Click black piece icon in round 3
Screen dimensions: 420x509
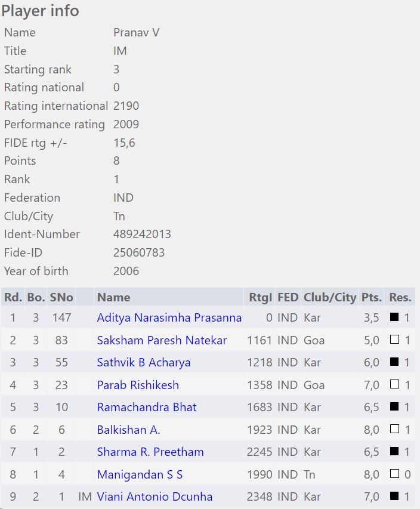[x=394, y=363]
